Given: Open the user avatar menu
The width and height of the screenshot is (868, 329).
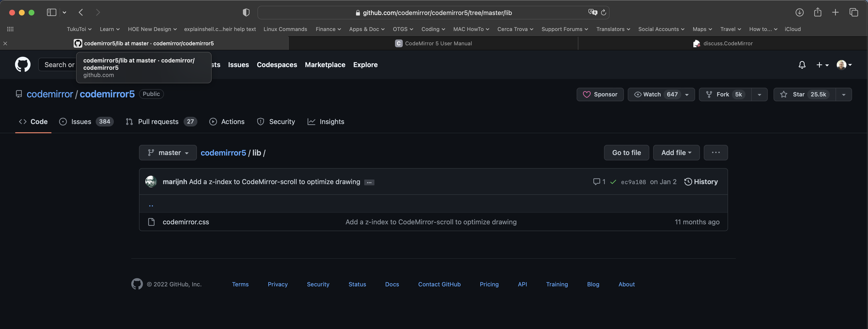Looking at the screenshot, I should point(844,65).
